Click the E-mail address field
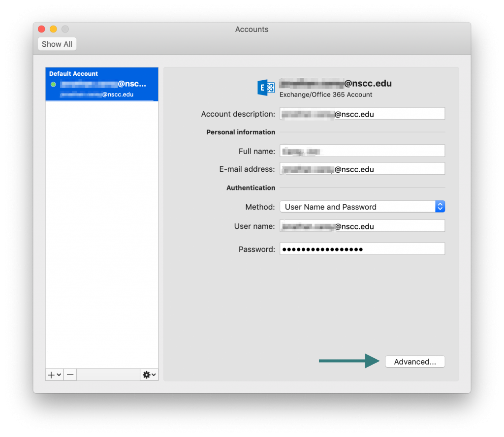504x437 pixels. 362,169
